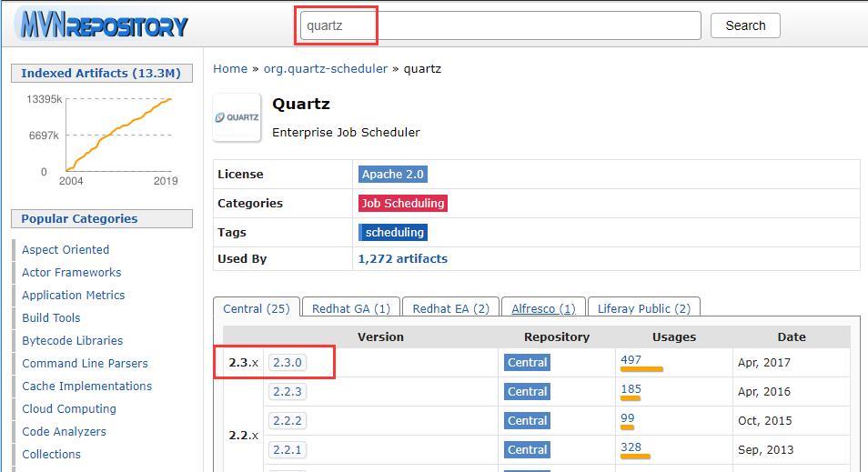Open version 2.2.2 link
This screenshot has width=868, height=472.
(x=288, y=420)
